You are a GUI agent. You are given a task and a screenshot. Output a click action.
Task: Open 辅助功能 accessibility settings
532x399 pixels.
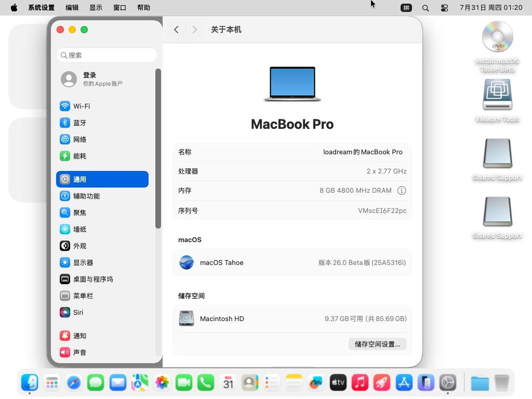pos(102,196)
